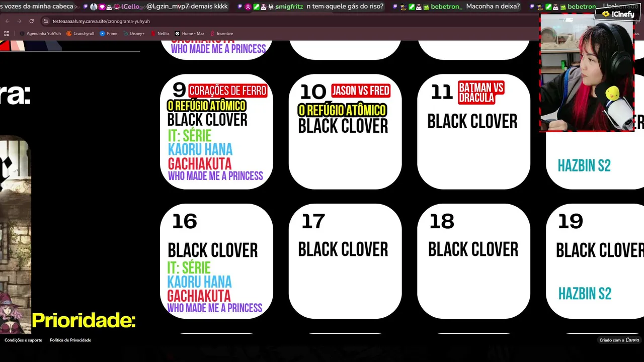This screenshot has width=644, height=362.
Task: Select Gachiakuta on day 9
Action: 200,164
